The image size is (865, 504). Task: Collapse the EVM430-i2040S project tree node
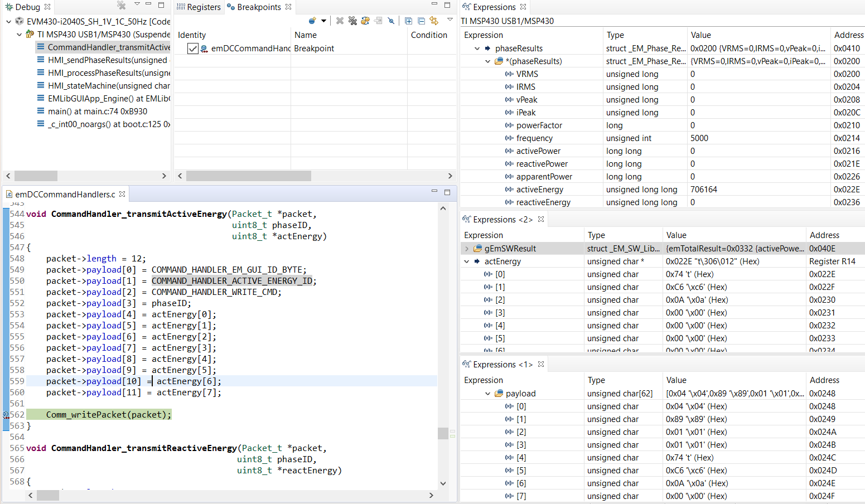click(x=8, y=21)
